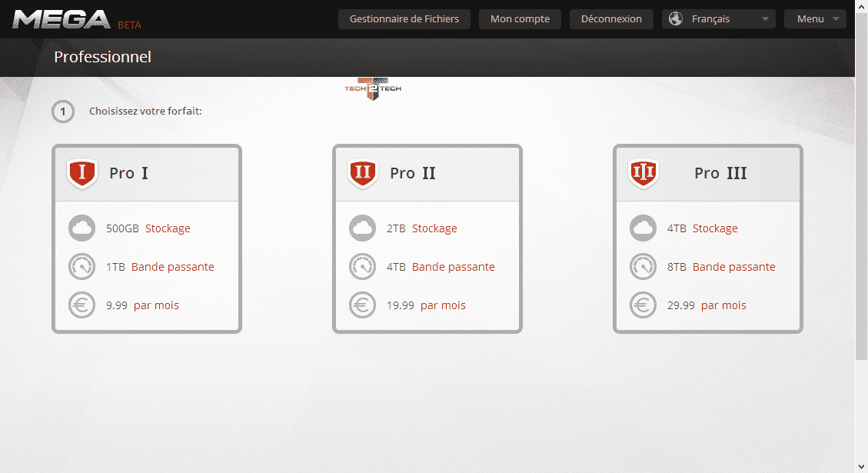
Task: Expand the Menu dropdown
Action: pos(816,18)
